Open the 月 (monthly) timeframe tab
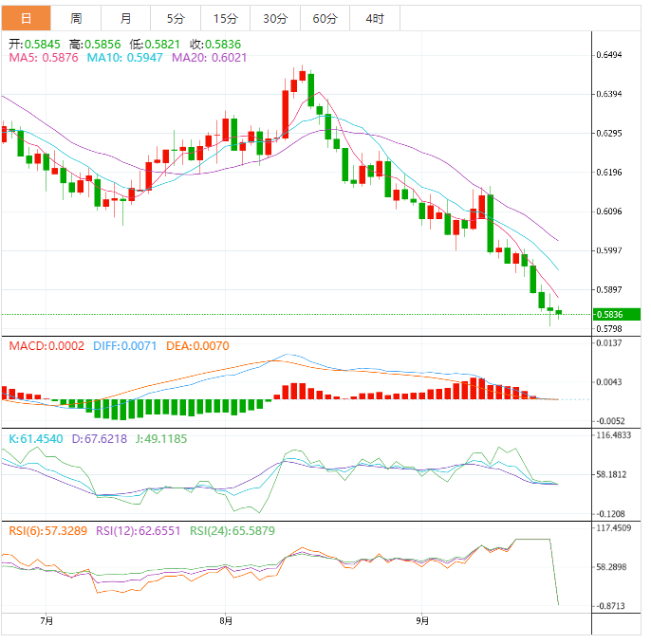The width and height of the screenshot is (651, 644). (x=126, y=19)
